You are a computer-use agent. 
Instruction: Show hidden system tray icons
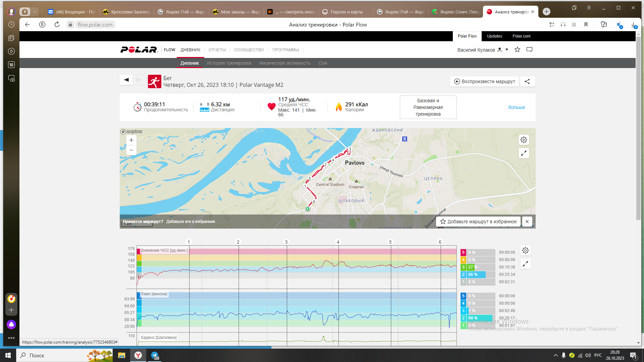[556, 355]
